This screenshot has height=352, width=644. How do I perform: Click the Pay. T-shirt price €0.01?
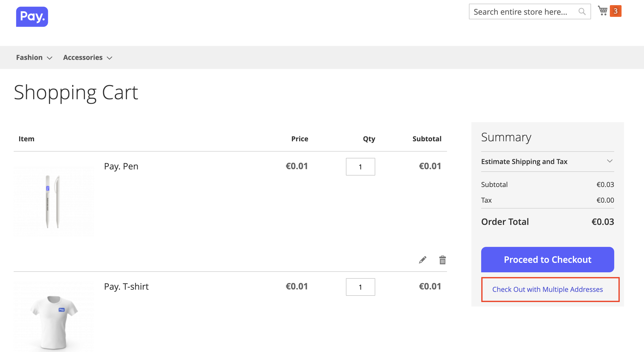click(297, 286)
